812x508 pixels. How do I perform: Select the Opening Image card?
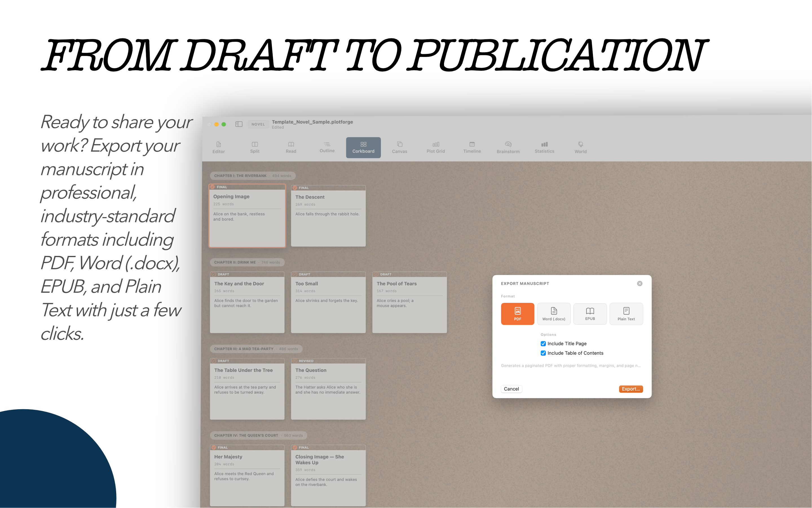[x=247, y=216]
